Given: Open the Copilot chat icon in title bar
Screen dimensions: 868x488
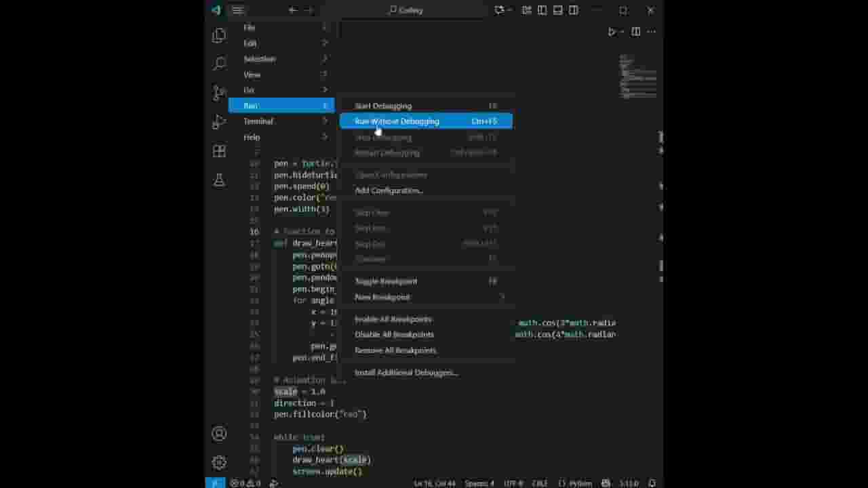Looking at the screenshot, I should [x=500, y=10].
